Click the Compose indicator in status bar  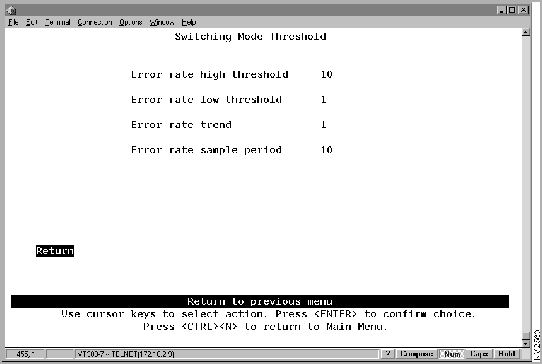coord(416,354)
